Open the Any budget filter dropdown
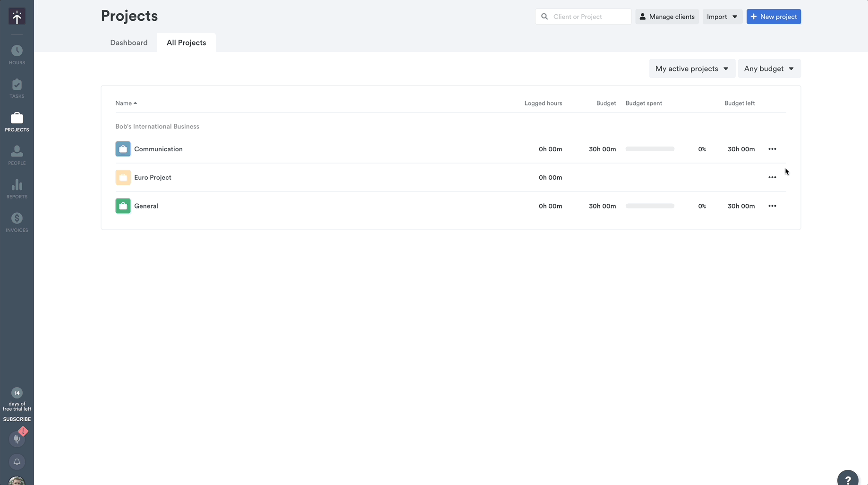The width and height of the screenshot is (868, 485). click(x=769, y=68)
